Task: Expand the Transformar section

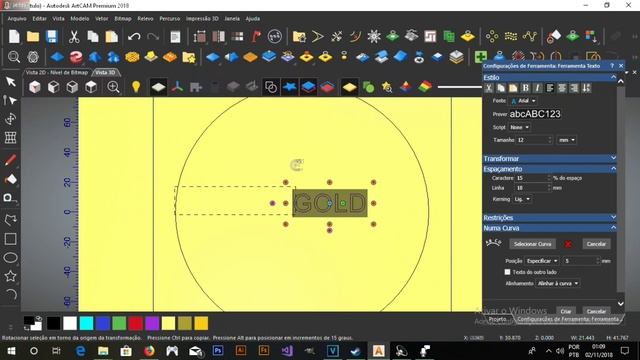Action: [549, 158]
